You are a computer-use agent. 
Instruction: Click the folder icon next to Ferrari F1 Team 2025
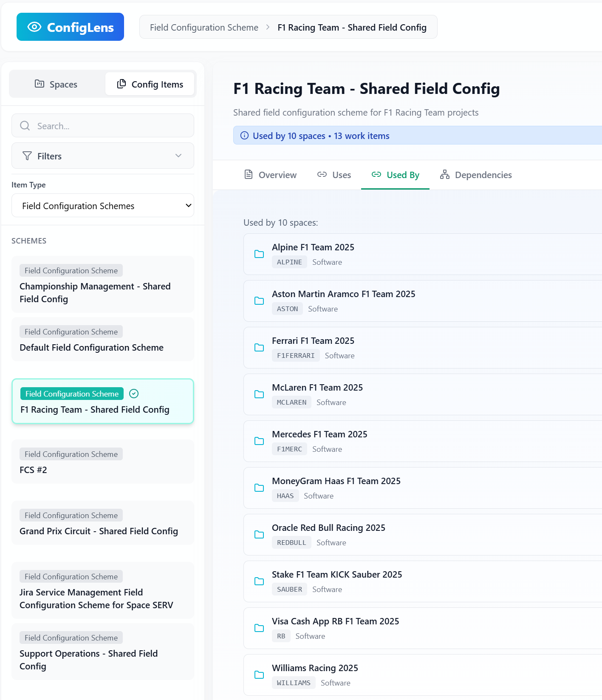coord(259,348)
